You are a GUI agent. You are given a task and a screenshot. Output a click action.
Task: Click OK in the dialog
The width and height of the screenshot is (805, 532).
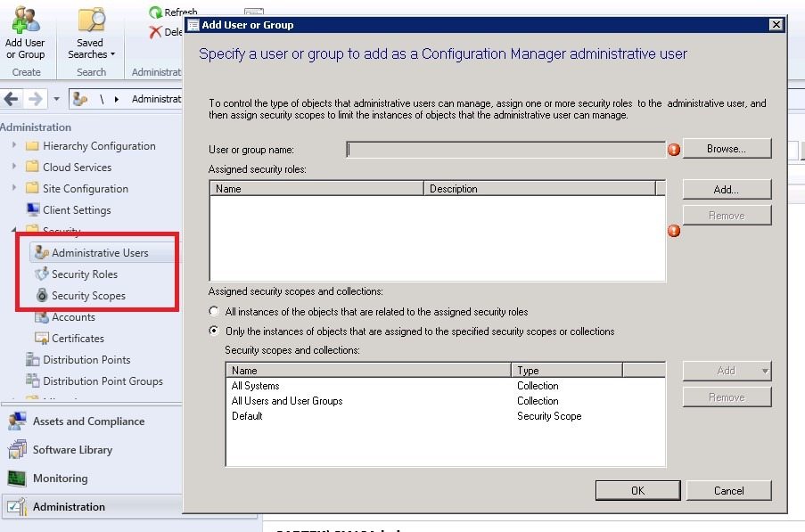coord(637,490)
